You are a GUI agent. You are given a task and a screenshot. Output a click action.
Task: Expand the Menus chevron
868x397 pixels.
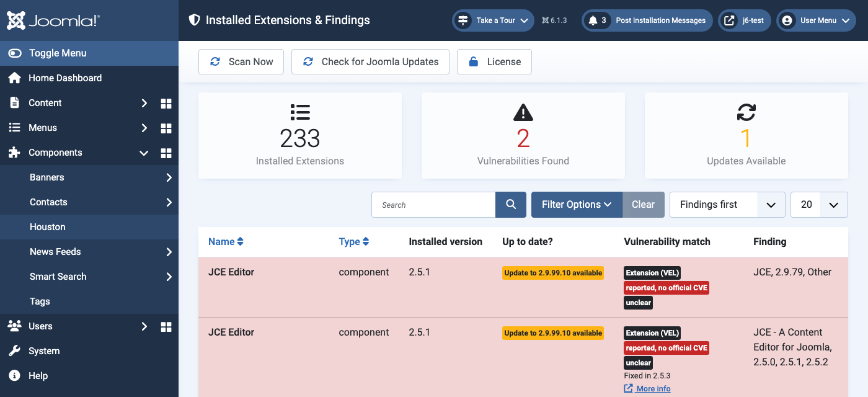coord(144,128)
